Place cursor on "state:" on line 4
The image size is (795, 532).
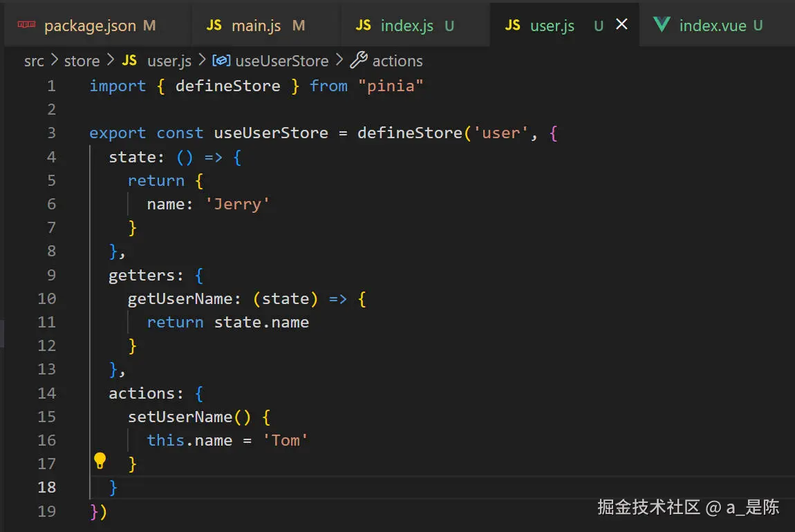136,157
